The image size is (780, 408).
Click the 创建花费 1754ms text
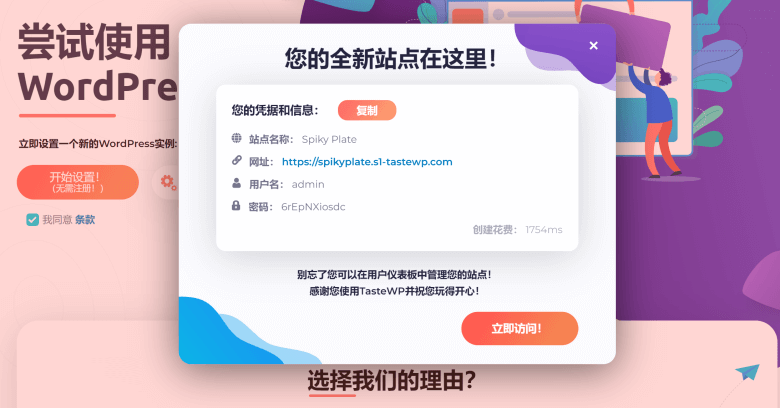coord(517,229)
